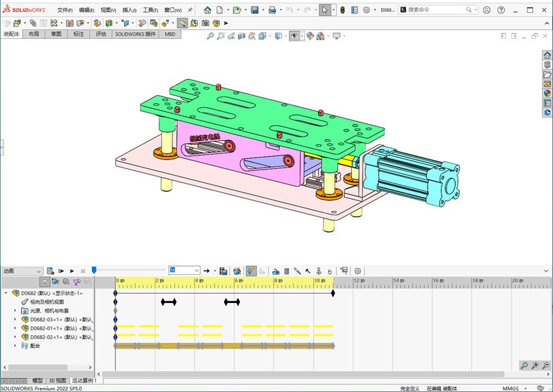Click the Section View icon
Image resolution: width=553 pixels, height=392 pixels.
click(241, 36)
